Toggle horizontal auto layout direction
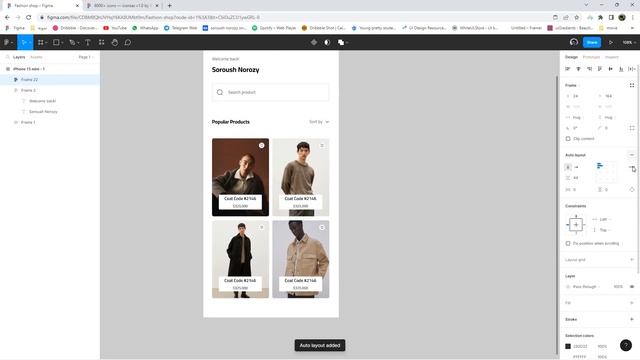Image resolution: width=640 pixels, height=360 pixels. coord(577,167)
